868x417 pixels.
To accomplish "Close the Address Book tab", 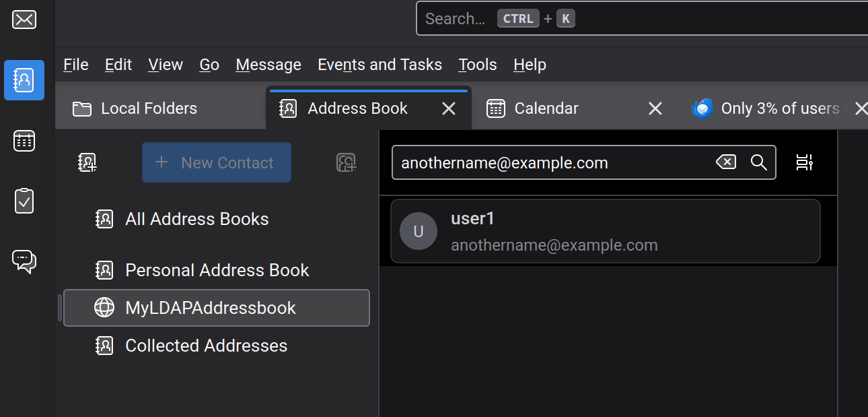I will (x=449, y=108).
